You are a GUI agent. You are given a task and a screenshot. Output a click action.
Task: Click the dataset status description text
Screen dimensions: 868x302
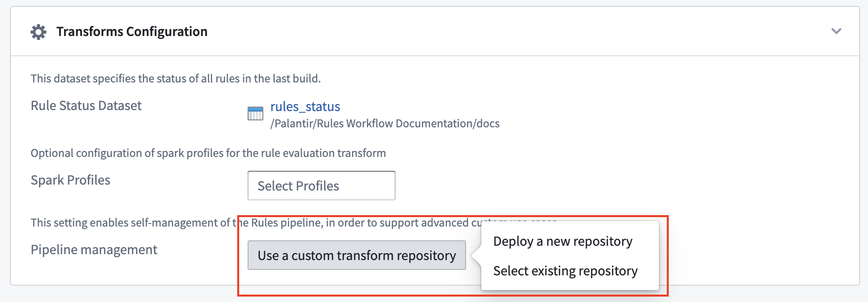click(x=176, y=78)
